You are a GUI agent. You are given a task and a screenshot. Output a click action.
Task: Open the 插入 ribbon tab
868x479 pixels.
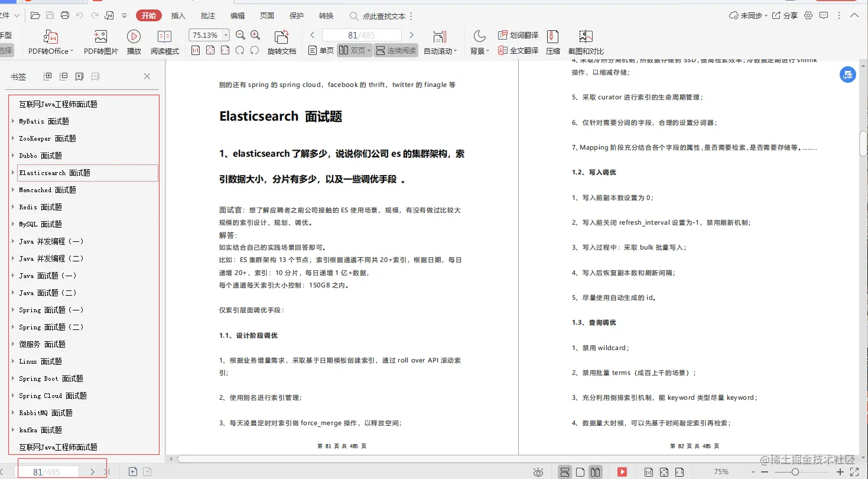pyautogui.click(x=178, y=16)
